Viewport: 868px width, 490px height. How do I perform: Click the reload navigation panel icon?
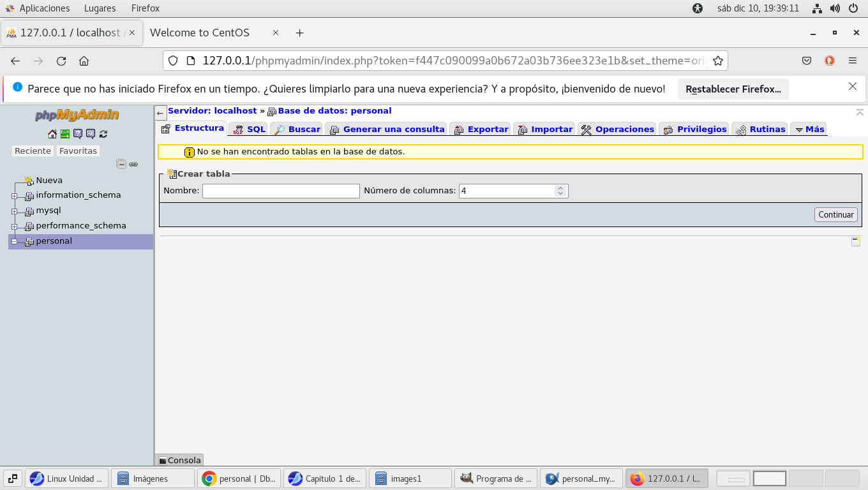pyautogui.click(x=103, y=134)
